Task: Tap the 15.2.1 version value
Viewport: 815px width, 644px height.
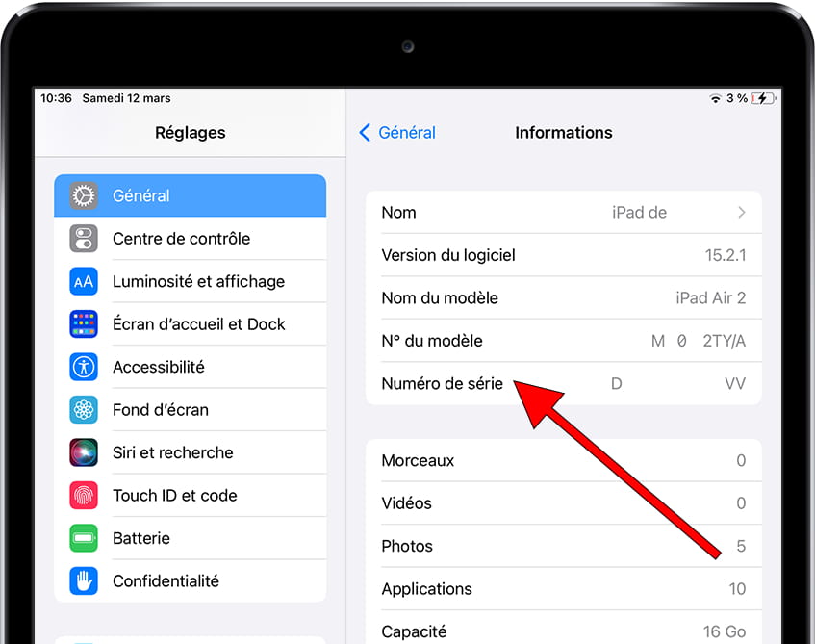Action: point(726,255)
